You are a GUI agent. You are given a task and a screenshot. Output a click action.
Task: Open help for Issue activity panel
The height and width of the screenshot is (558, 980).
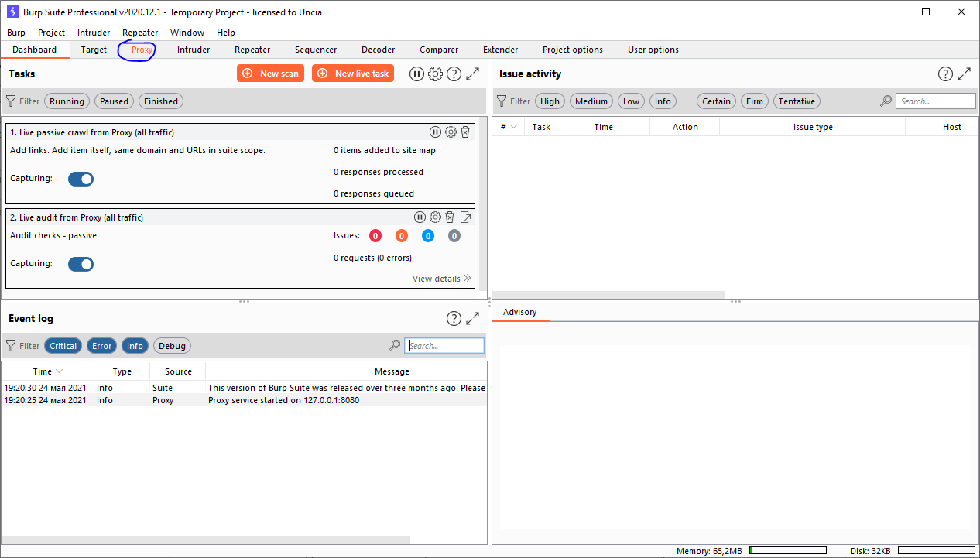pyautogui.click(x=945, y=74)
